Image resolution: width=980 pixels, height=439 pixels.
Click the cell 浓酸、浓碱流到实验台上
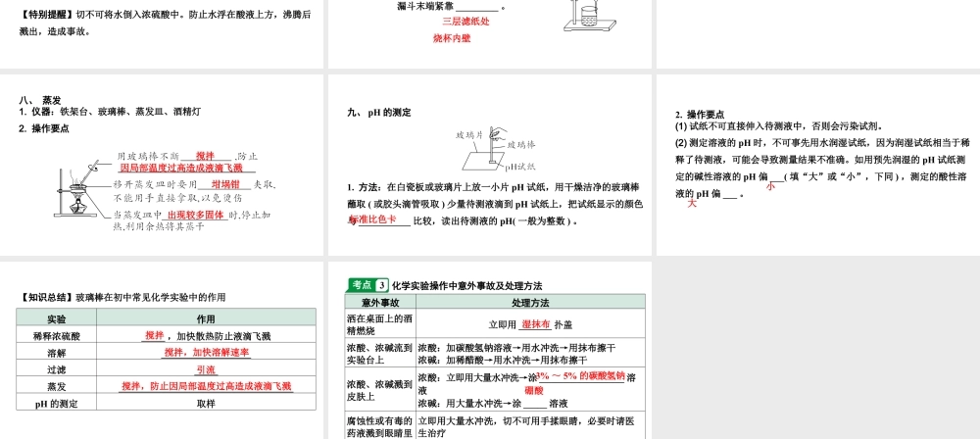pyautogui.click(x=380, y=354)
